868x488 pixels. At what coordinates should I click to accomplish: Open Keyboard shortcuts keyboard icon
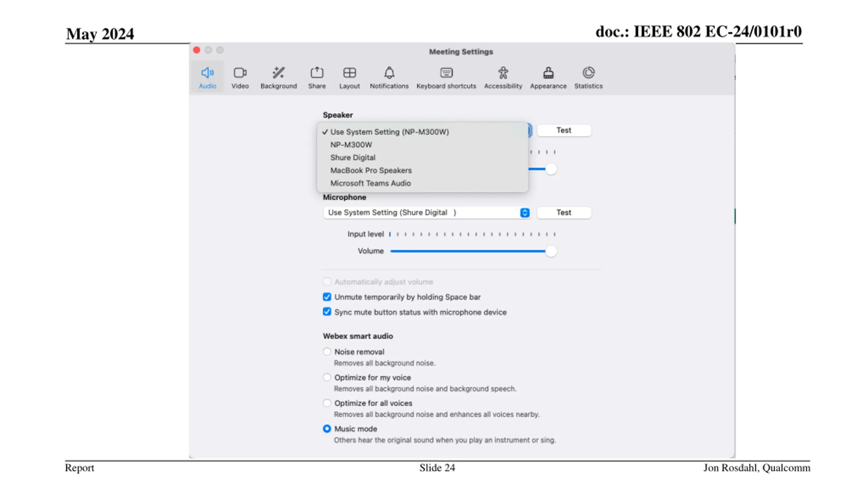[446, 73]
